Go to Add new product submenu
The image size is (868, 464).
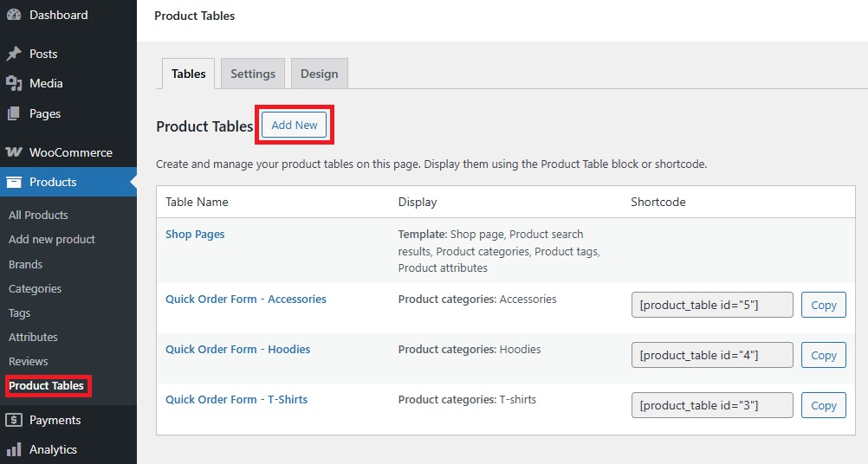tap(52, 239)
